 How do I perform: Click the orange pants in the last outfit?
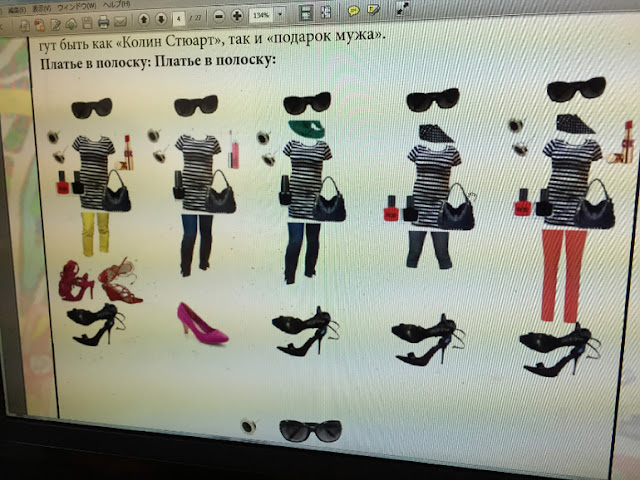(x=563, y=276)
